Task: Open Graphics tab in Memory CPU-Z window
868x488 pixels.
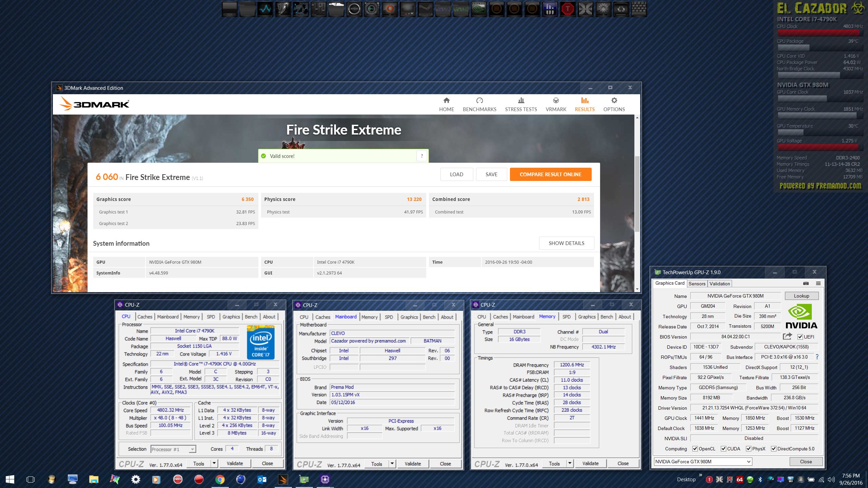Action: tap(587, 317)
